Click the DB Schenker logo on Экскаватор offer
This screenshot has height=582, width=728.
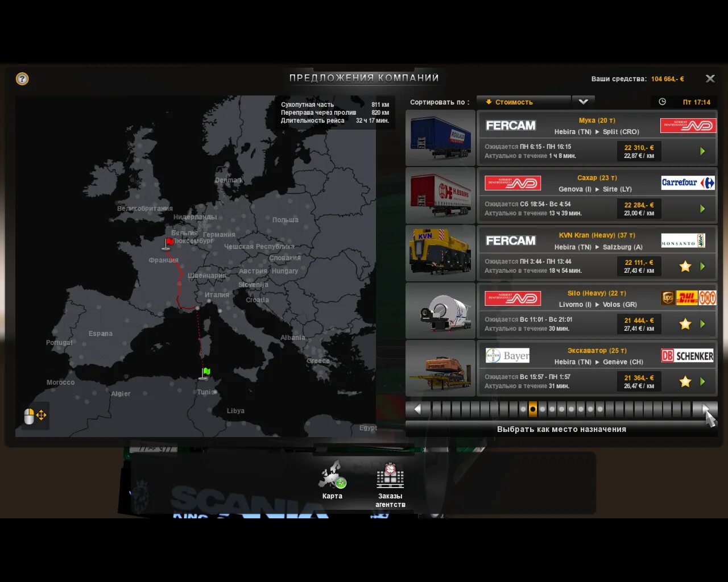tap(687, 355)
